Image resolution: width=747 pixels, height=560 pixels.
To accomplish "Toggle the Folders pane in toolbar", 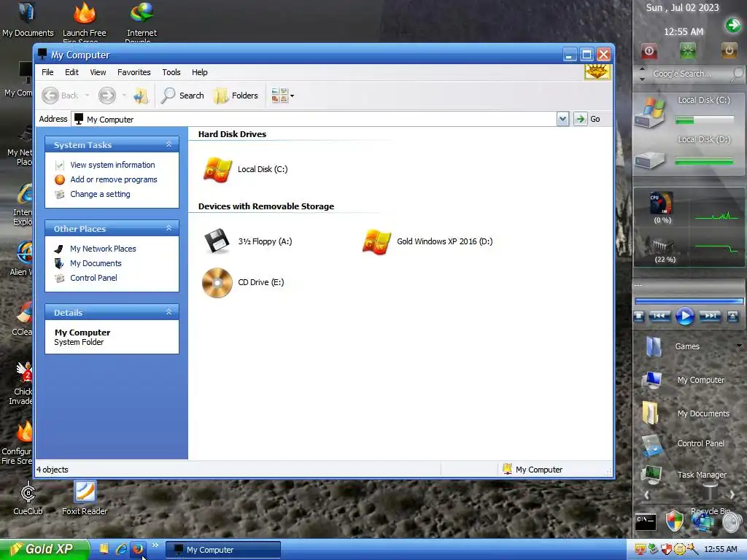I will point(236,96).
